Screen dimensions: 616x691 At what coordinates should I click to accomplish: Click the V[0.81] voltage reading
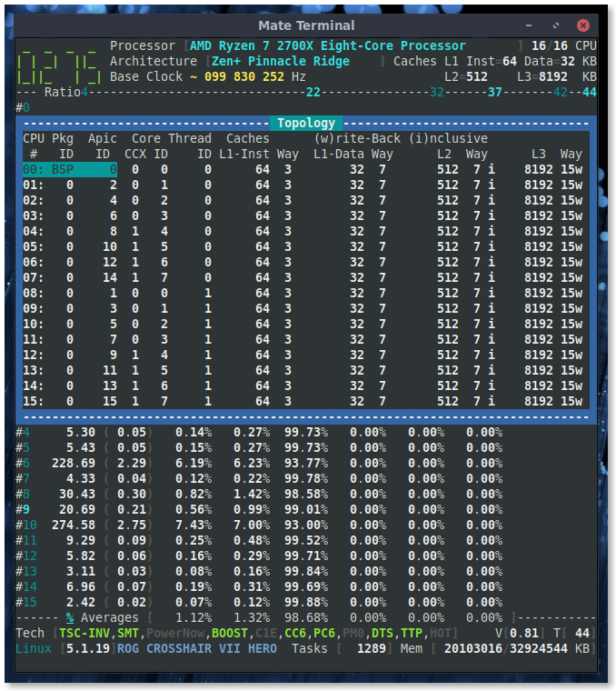pos(521,634)
